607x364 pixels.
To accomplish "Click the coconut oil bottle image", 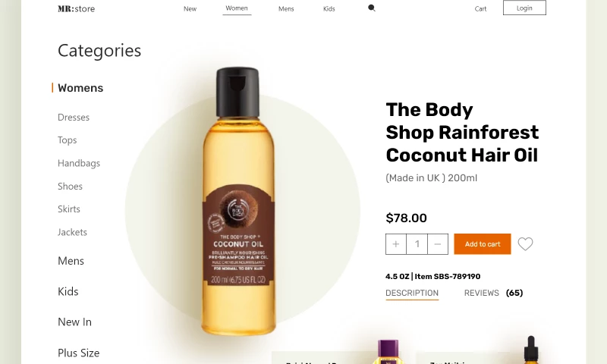I will [x=238, y=201].
